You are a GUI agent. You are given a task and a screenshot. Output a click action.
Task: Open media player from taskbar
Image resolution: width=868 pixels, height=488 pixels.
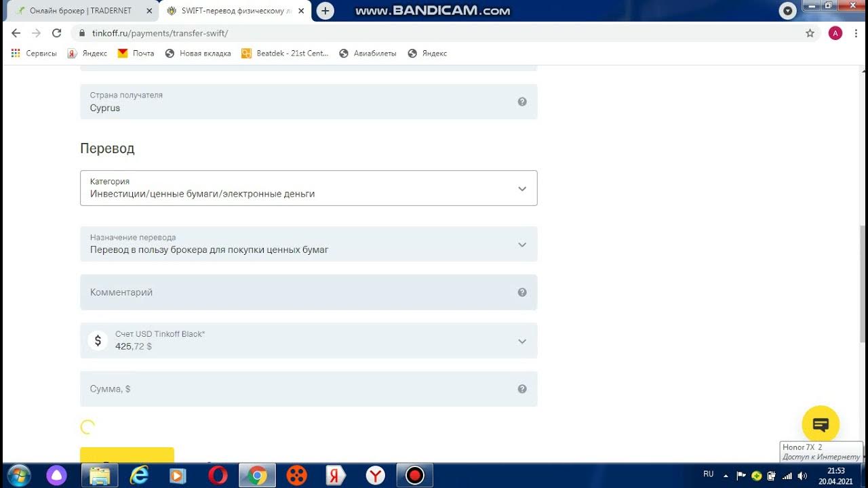(178, 475)
